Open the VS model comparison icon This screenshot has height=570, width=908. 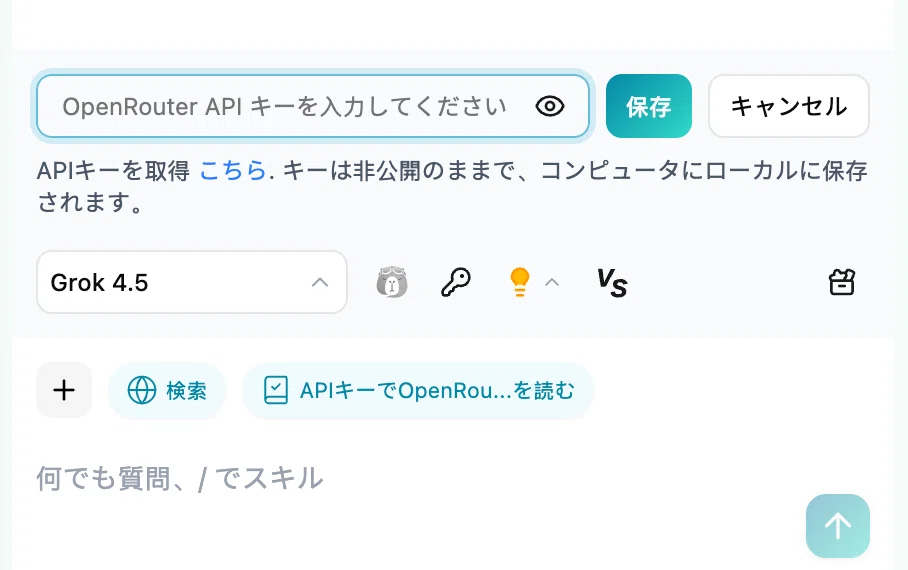pyautogui.click(x=612, y=283)
